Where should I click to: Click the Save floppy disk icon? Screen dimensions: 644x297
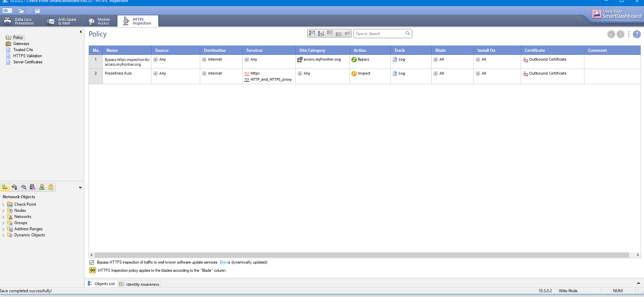point(37,11)
